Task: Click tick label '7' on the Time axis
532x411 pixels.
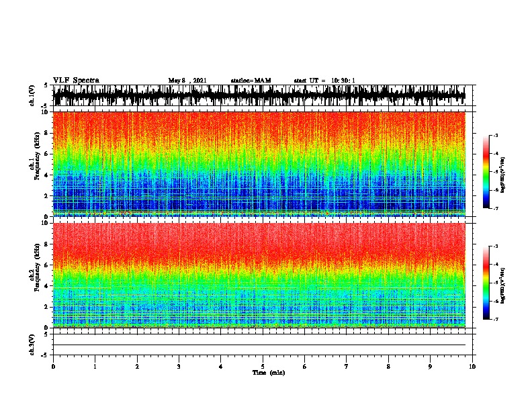Action: (347, 367)
